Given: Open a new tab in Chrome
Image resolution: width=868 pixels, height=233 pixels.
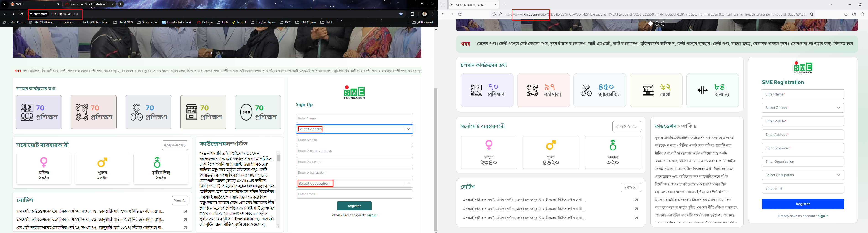Looking at the screenshot, I should click(x=121, y=4).
